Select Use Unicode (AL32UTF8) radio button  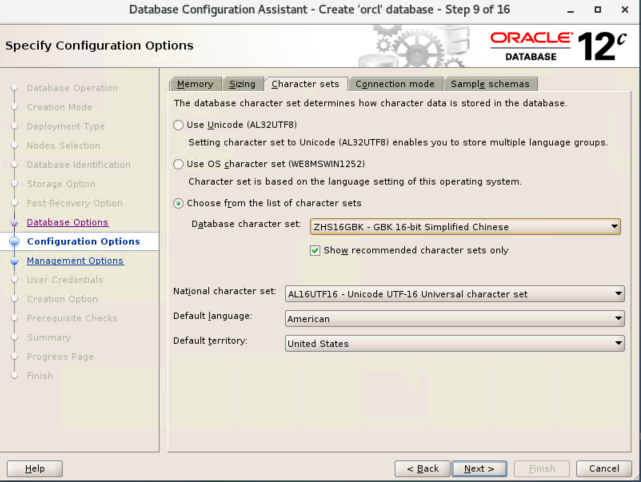178,125
